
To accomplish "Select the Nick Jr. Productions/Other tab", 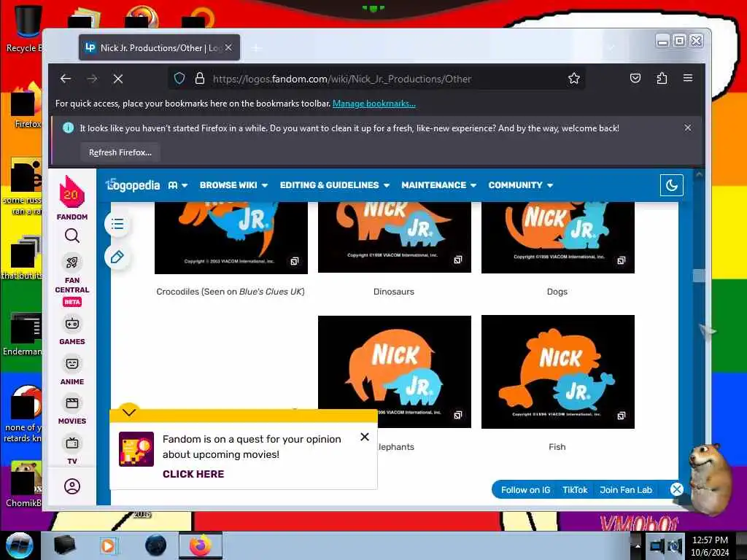I will coord(159,47).
